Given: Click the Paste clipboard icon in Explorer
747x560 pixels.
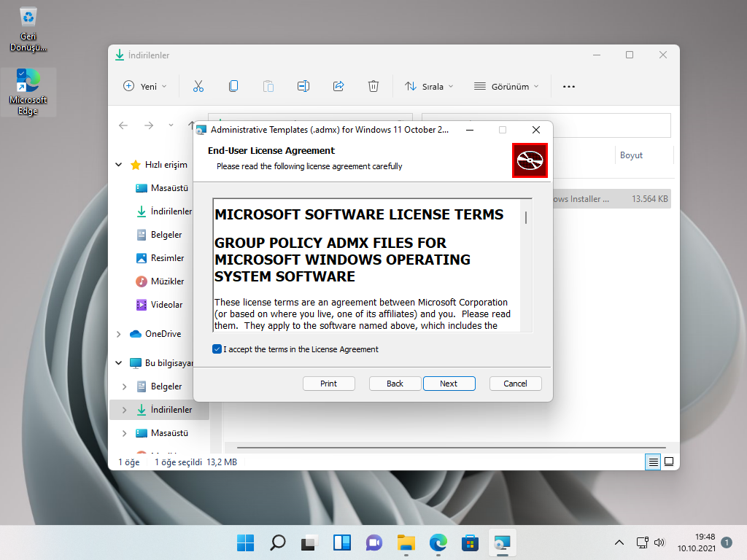Looking at the screenshot, I should point(268,86).
